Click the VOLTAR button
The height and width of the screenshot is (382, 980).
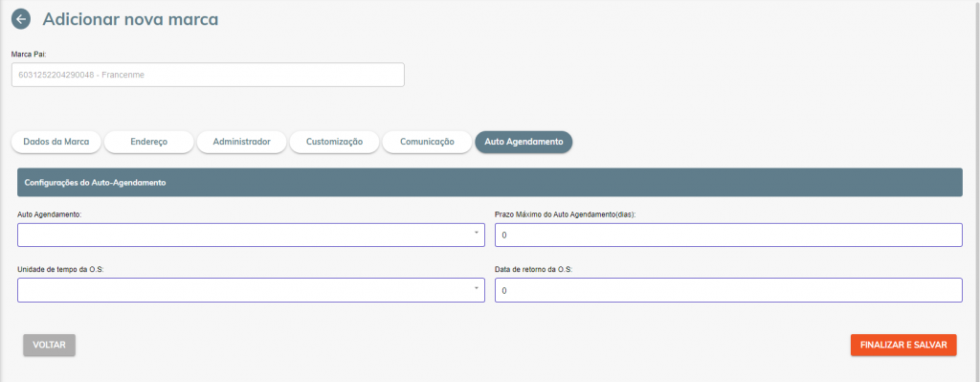click(x=50, y=345)
